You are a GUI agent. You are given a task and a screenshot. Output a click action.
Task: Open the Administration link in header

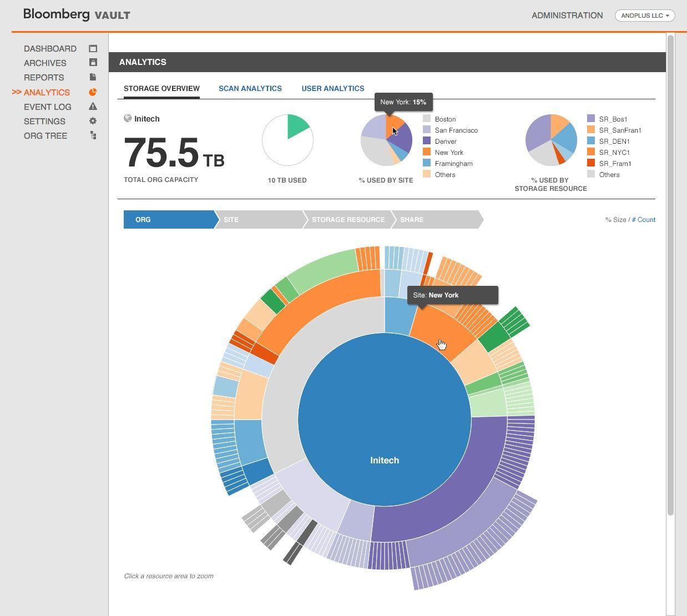pyautogui.click(x=567, y=16)
